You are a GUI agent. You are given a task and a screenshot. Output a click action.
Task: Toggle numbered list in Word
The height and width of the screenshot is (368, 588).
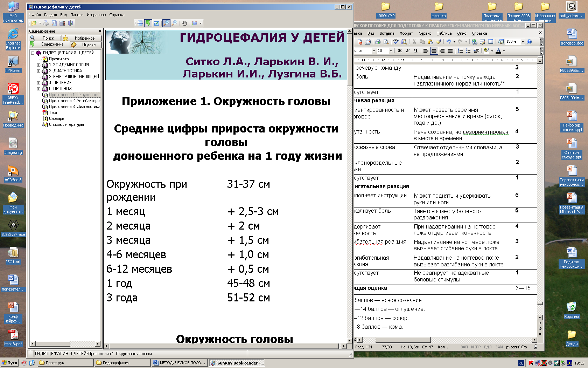click(x=460, y=51)
